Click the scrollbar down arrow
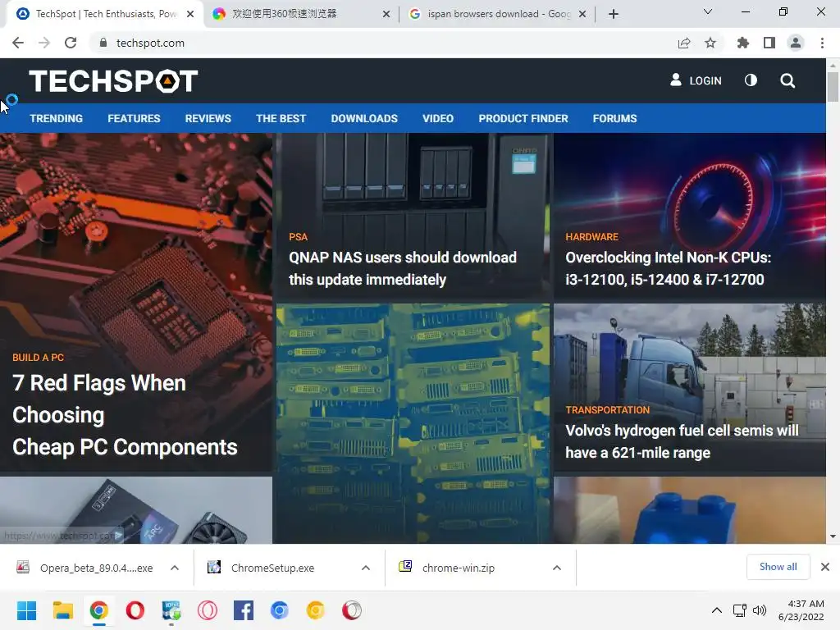Image resolution: width=840 pixels, height=630 pixels. pyautogui.click(x=833, y=536)
